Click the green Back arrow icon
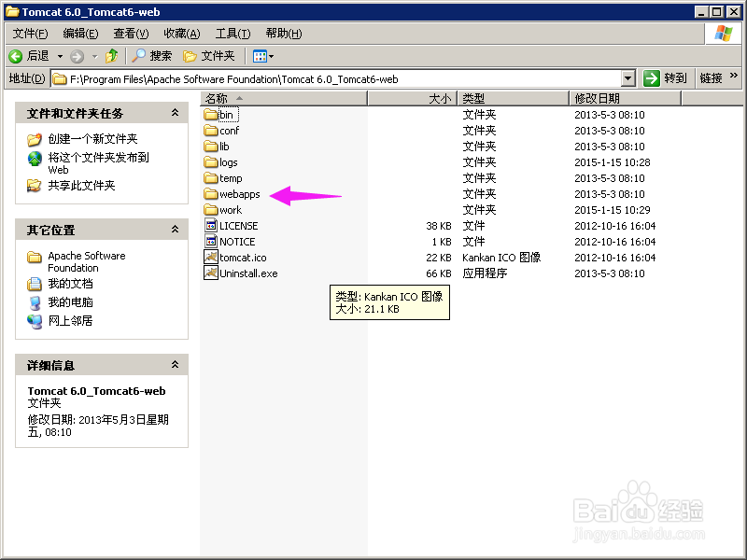Screen dimensions: 747x560 point(15,57)
